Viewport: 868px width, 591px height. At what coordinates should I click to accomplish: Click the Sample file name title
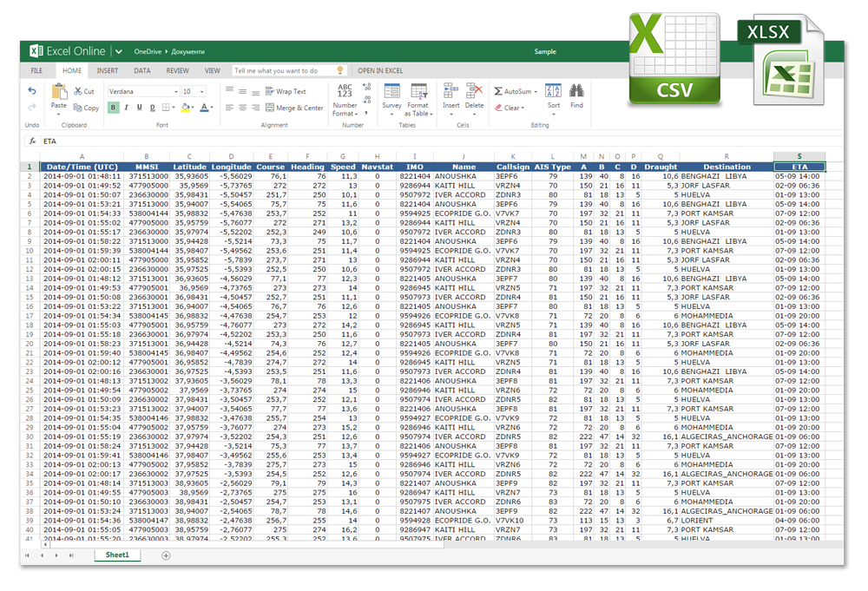tap(545, 51)
